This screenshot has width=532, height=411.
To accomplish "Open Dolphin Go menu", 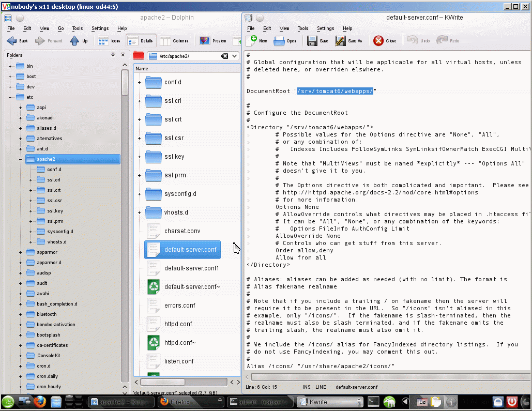I will tap(60, 28).
